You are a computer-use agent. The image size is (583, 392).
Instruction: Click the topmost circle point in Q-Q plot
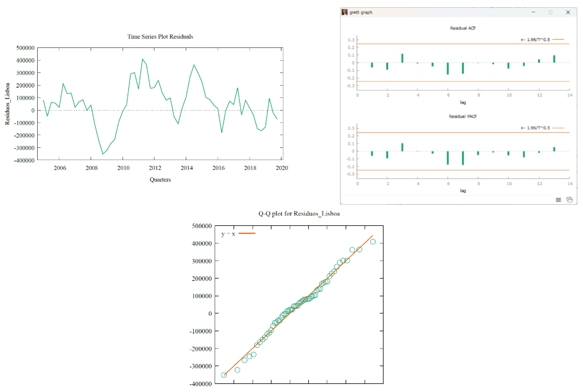pyautogui.click(x=373, y=241)
